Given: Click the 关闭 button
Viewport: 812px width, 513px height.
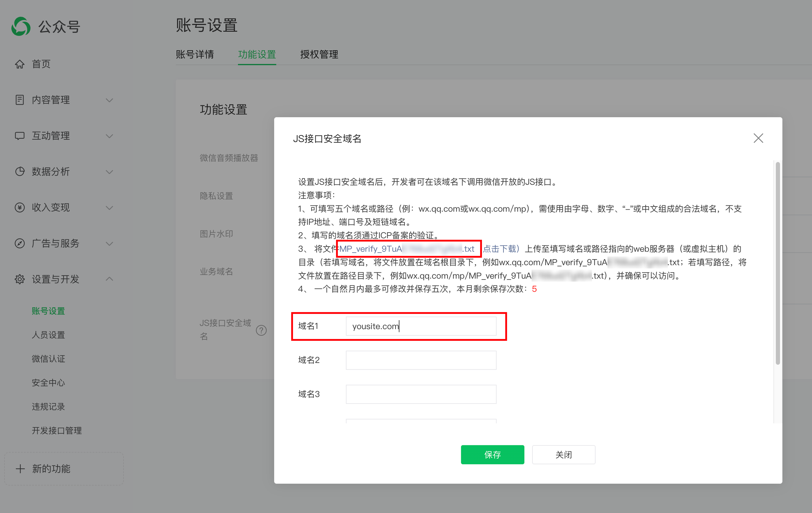Looking at the screenshot, I should coord(564,455).
